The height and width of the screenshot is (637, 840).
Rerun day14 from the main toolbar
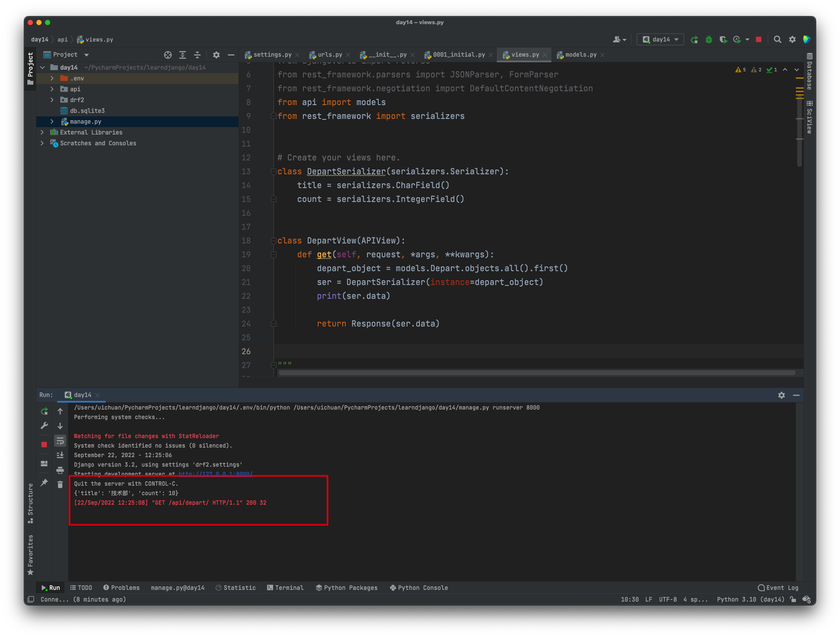695,39
